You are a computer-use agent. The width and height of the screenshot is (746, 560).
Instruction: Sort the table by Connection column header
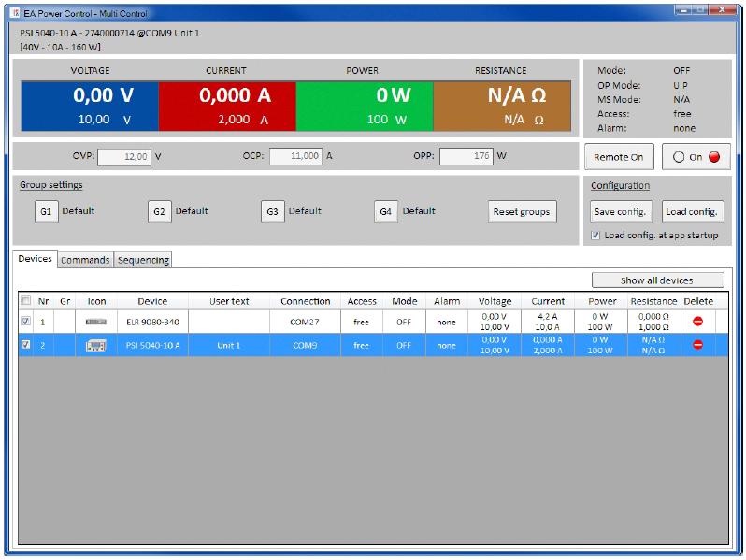click(306, 301)
